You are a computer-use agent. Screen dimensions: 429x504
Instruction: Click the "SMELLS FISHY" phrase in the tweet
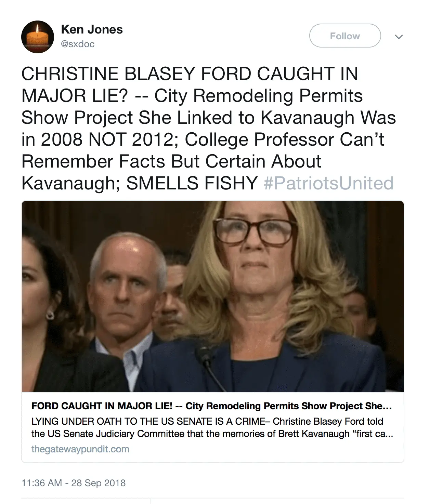tap(192, 183)
